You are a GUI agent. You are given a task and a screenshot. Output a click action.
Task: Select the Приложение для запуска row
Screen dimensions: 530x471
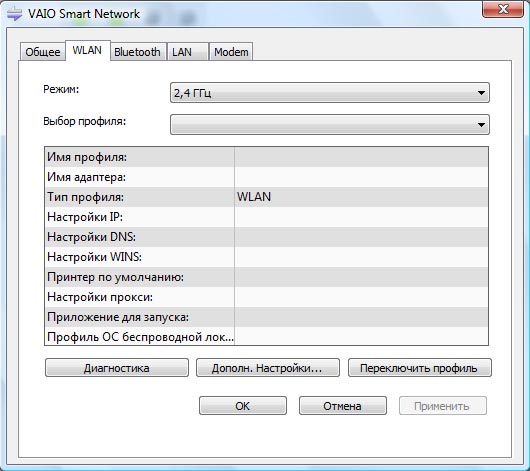266,317
